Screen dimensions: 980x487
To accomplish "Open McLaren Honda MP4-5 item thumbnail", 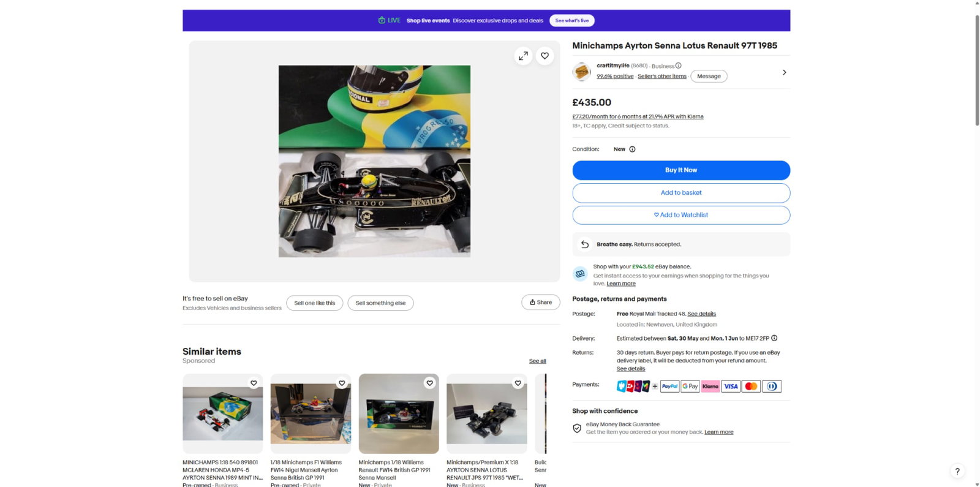I will click(223, 413).
